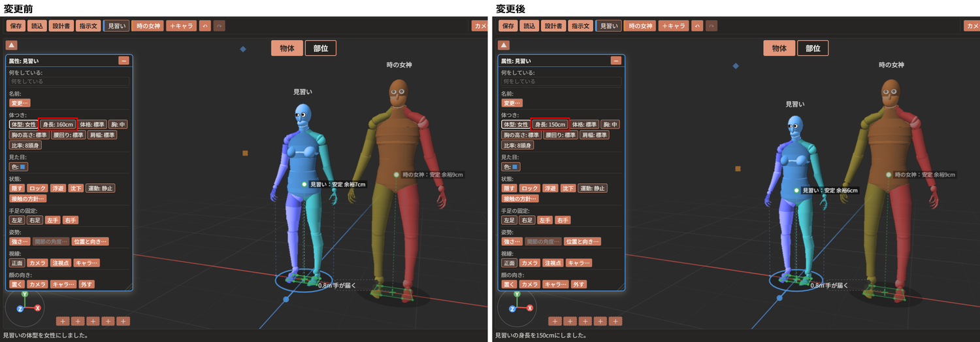This screenshot has width=980, height=342.
Task: Set 視線 to 正面 in 変更前 panel
Action: click(x=16, y=263)
